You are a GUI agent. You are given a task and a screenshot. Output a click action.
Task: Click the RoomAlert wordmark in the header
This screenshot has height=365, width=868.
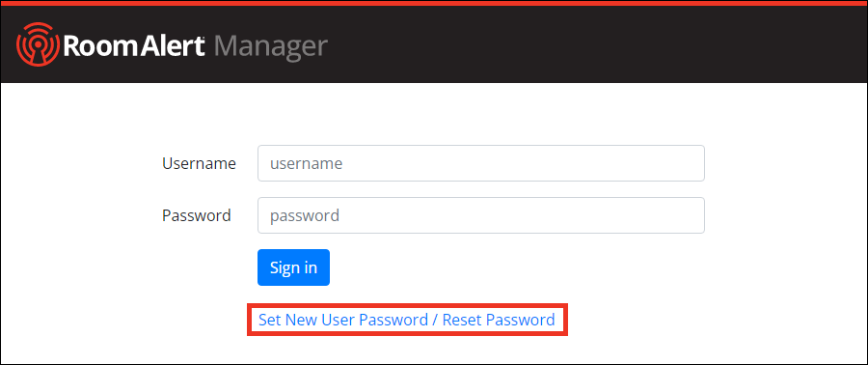point(134,46)
